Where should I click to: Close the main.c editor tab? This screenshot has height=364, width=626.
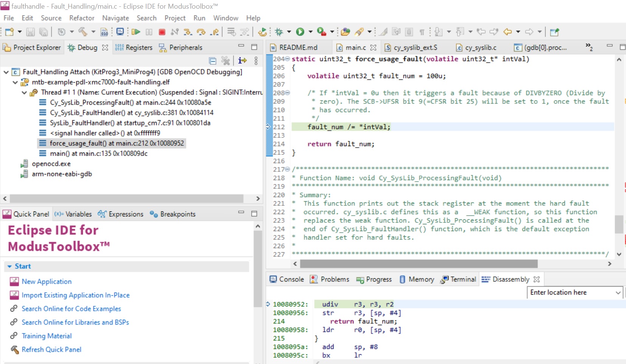point(373,48)
